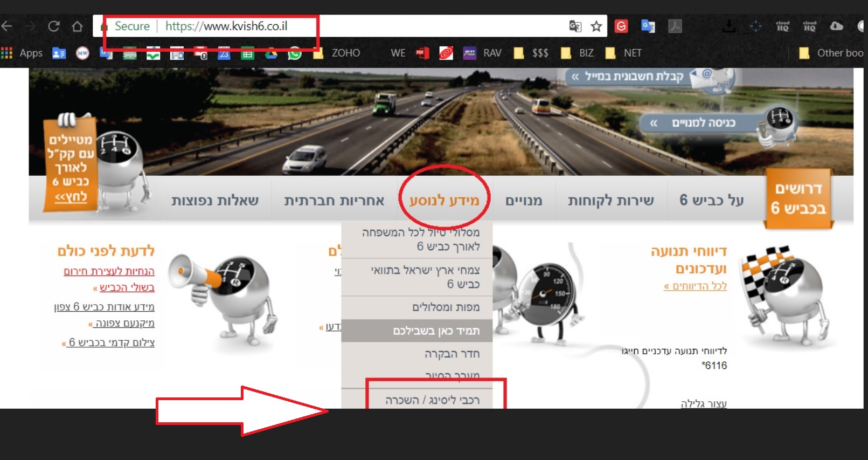Open the על כביש 6 nav menu
Image resolution: width=868 pixels, height=460 pixels.
pyautogui.click(x=711, y=200)
